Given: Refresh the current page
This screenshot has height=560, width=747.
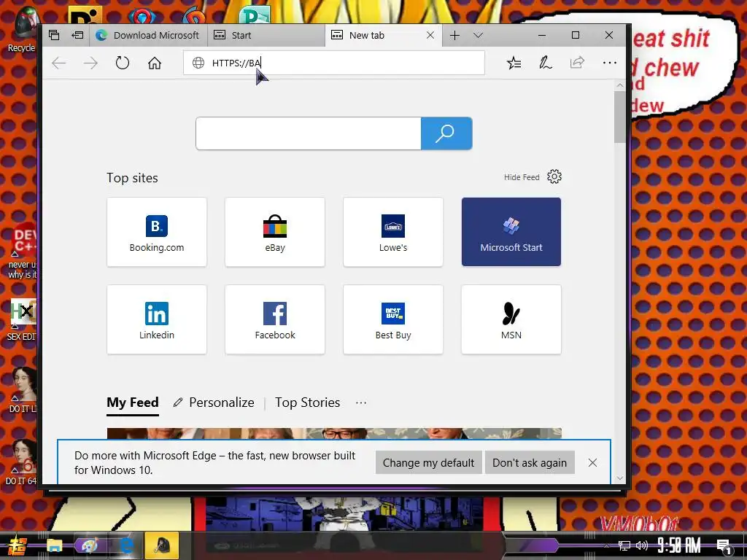Looking at the screenshot, I should tap(123, 63).
